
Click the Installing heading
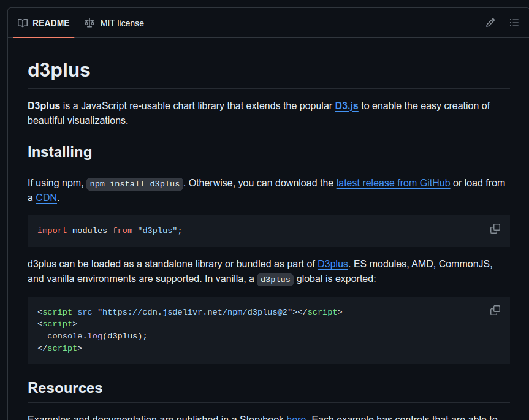(59, 152)
